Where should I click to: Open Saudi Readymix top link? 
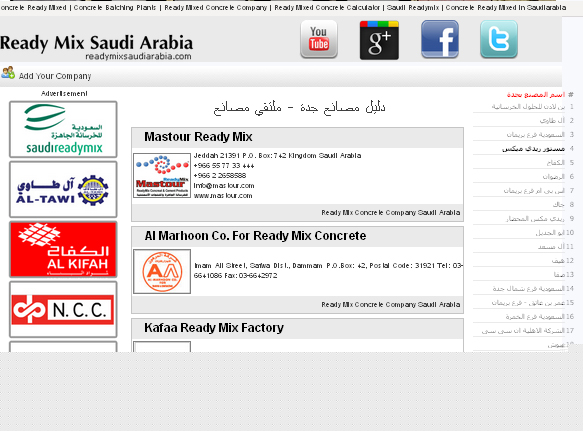pos(413,7)
